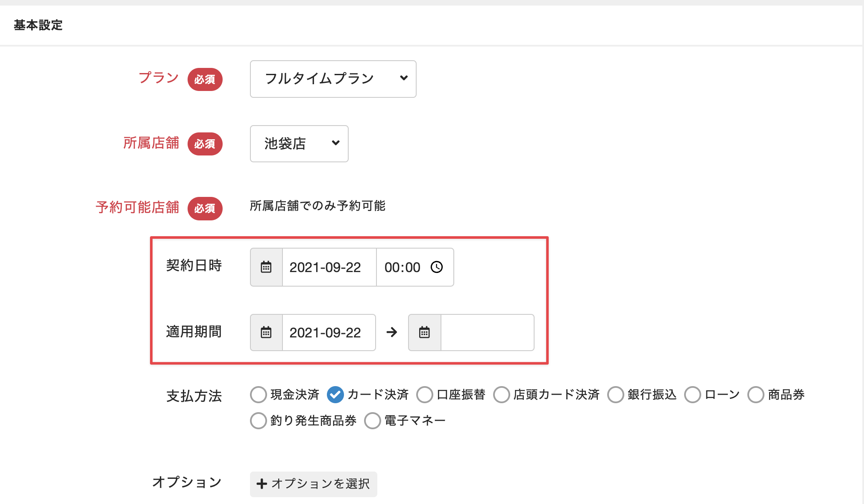The width and height of the screenshot is (864, 504).
Task: Pick 銀行振込 payment option
Action: pyautogui.click(x=616, y=395)
